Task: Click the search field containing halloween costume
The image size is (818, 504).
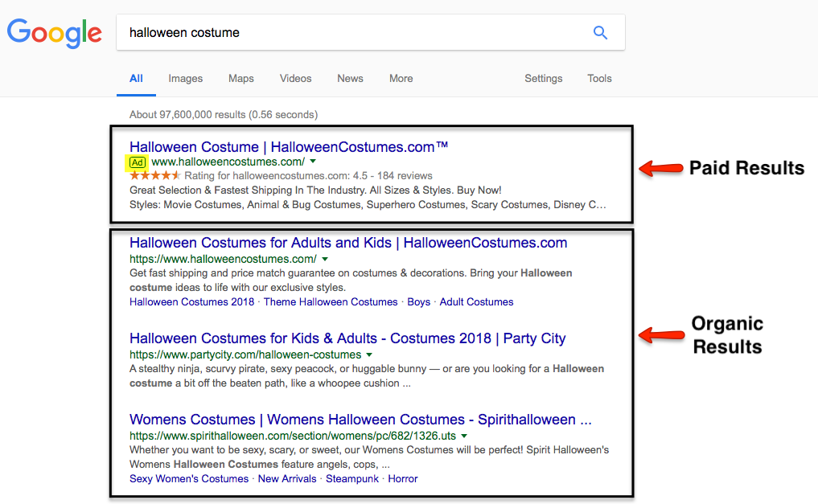Action: pos(371,32)
